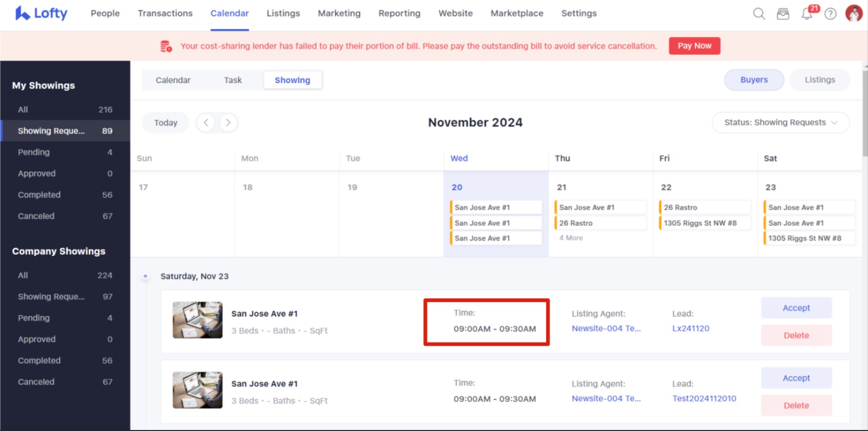Select Company Showings Canceled filter
This screenshot has height=431, width=868.
click(x=65, y=382)
